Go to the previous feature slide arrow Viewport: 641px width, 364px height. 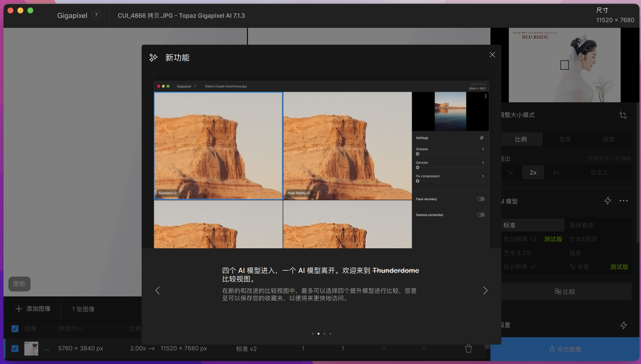pyautogui.click(x=158, y=291)
